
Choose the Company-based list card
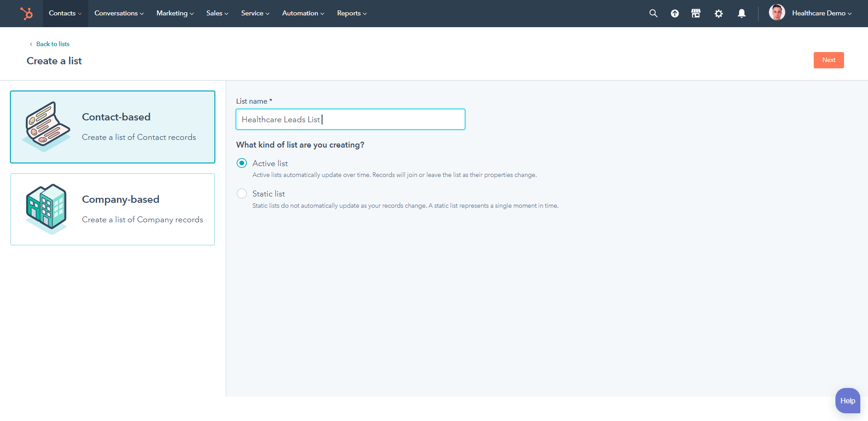(112, 209)
